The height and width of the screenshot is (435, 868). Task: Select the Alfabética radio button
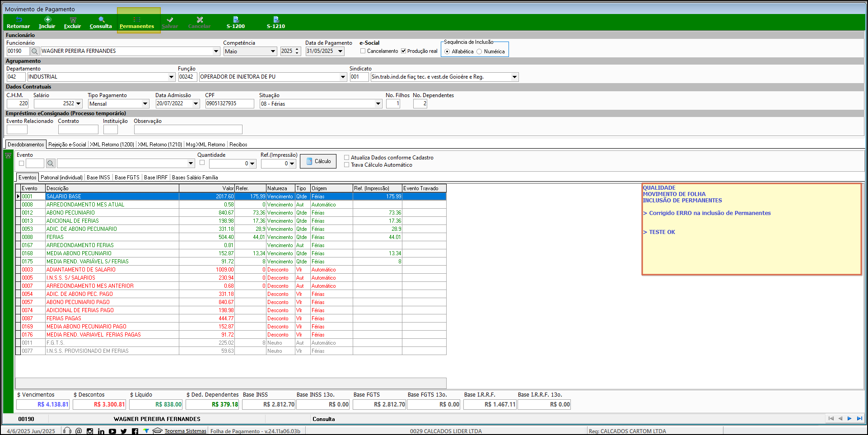click(x=447, y=51)
